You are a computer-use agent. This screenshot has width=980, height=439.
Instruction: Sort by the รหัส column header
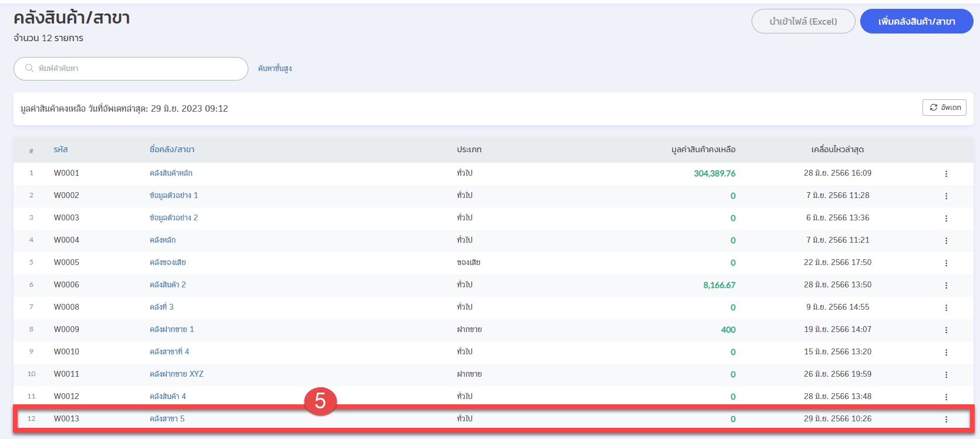coord(60,149)
